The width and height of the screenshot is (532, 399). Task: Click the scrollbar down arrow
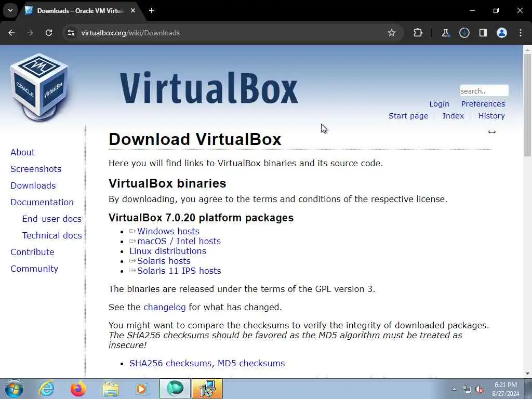click(x=527, y=374)
